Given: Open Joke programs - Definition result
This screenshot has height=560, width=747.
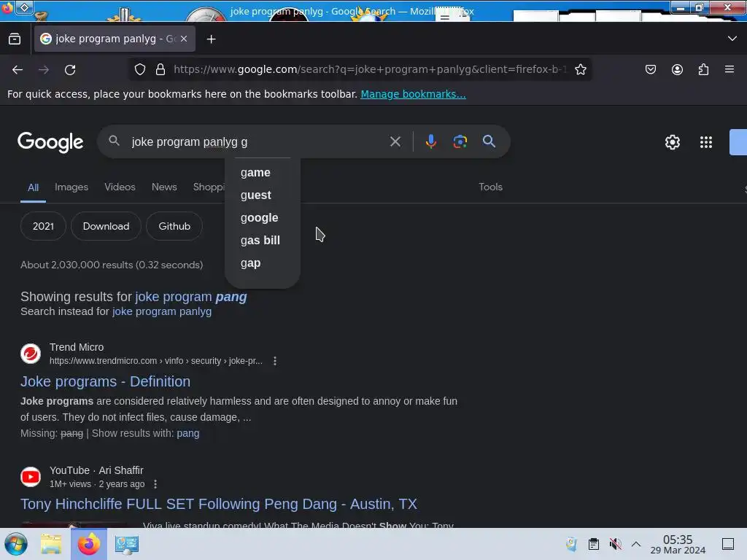Looking at the screenshot, I should click(105, 381).
